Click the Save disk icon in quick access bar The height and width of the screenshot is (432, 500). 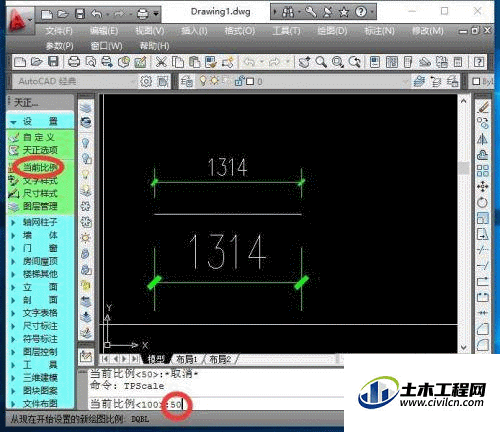click(x=80, y=14)
